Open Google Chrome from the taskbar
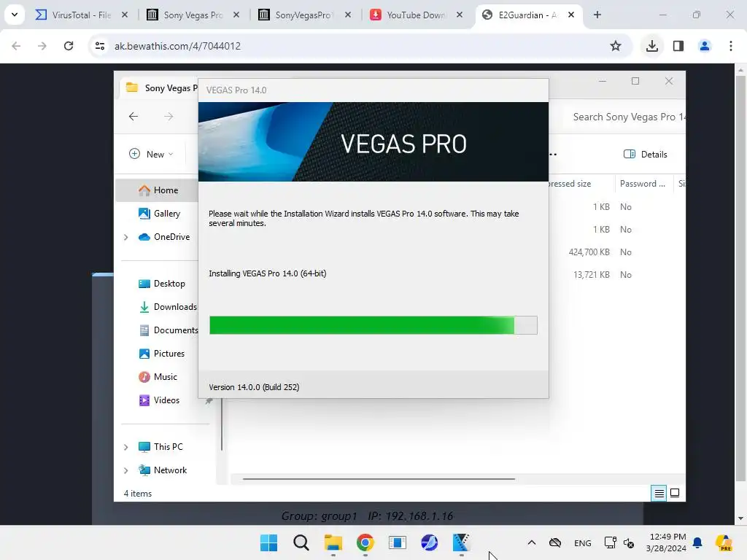This screenshot has width=747, height=560. pos(365,542)
